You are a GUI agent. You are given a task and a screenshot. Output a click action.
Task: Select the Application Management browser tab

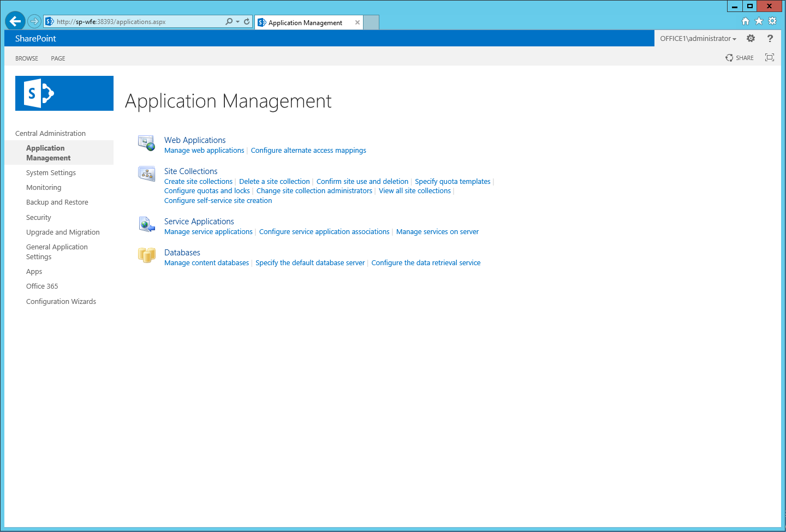pyautogui.click(x=309, y=22)
